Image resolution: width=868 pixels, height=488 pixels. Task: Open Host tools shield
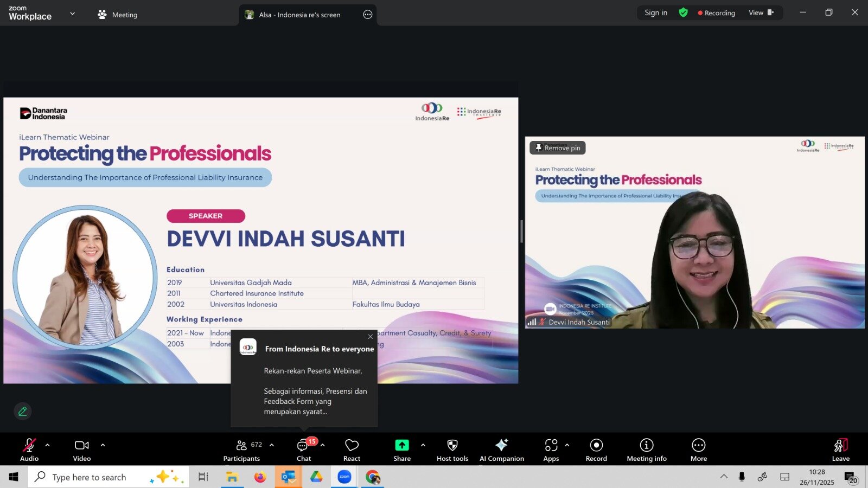pos(452,450)
